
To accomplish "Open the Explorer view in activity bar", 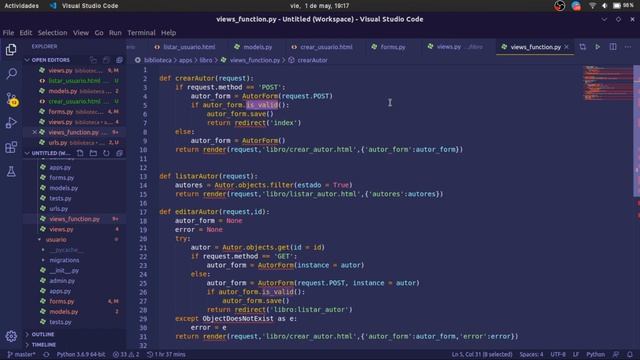I will pyautogui.click(x=11, y=49).
